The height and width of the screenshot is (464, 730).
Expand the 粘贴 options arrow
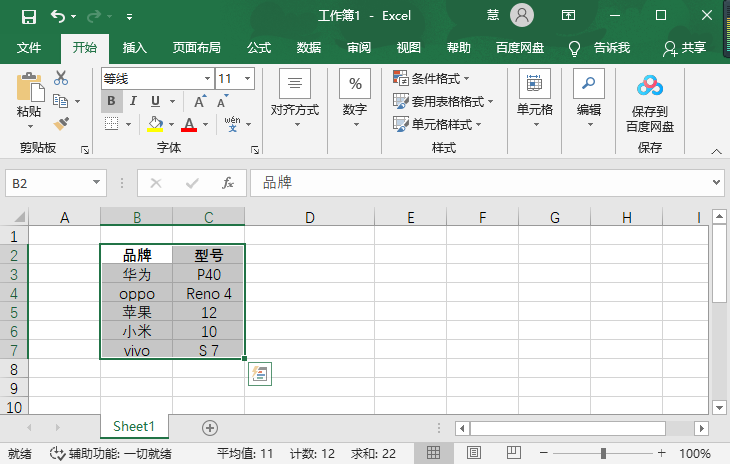(30, 126)
